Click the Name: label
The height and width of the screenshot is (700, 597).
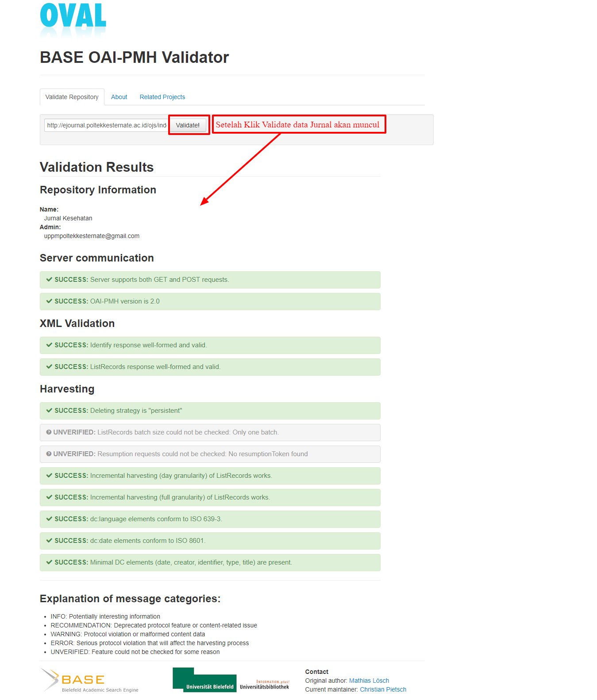coord(49,209)
